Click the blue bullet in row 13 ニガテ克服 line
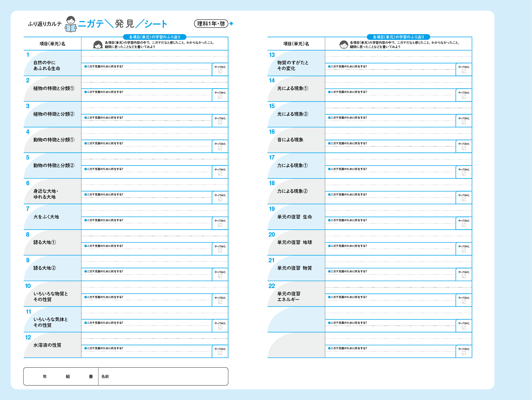This screenshot has width=532, height=400. (329, 66)
